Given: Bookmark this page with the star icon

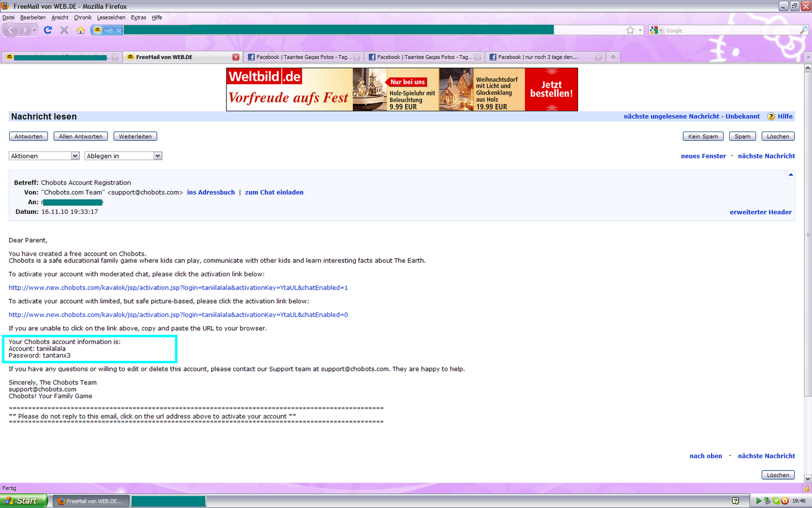Looking at the screenshot, I should tap(630, 30).
